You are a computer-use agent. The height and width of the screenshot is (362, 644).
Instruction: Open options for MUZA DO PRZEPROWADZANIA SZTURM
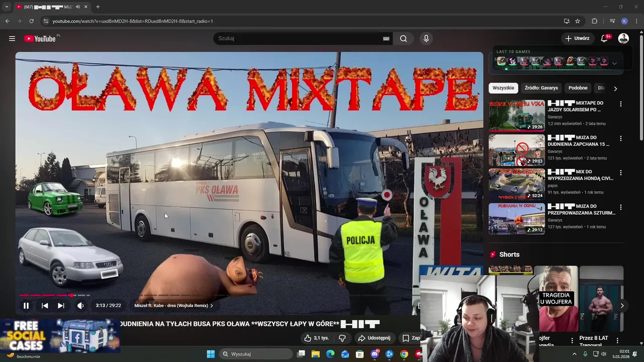[x=620, y=207]
